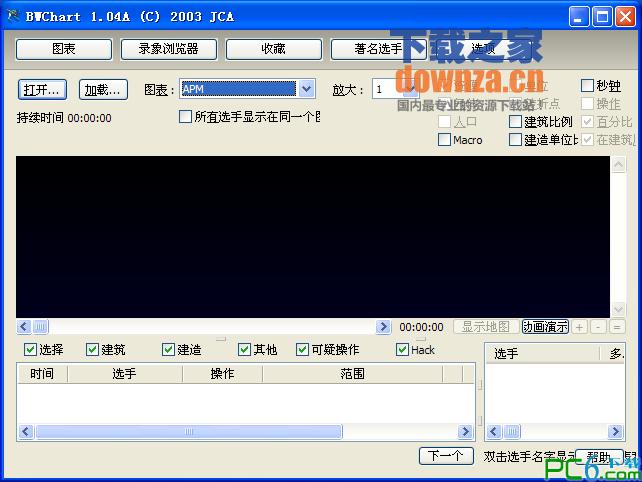Uncheck the 可疑操作 filter checkbox
Screen dimensions: 642x482
point(302,350)
